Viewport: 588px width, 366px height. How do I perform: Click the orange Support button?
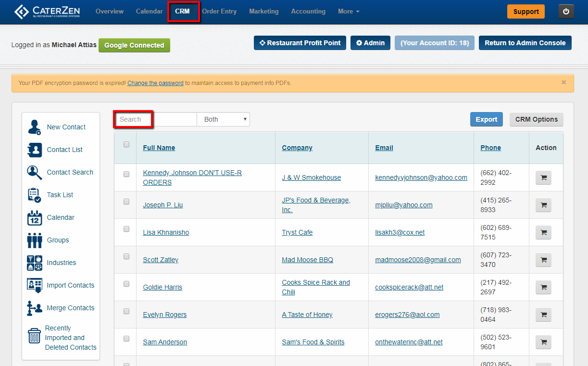point(526,12)
